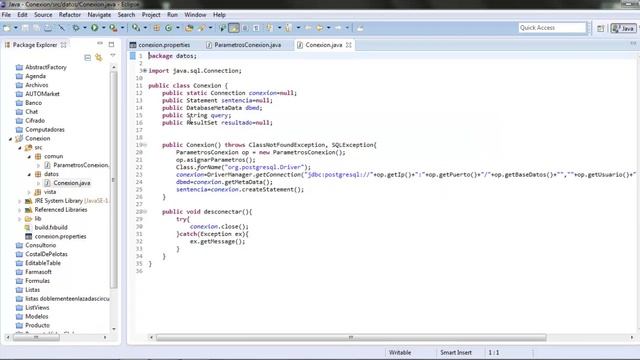Viewport: 640px width, 360px height.
Task: Collapse All in Package Explorer
Action: pos(87,58)
